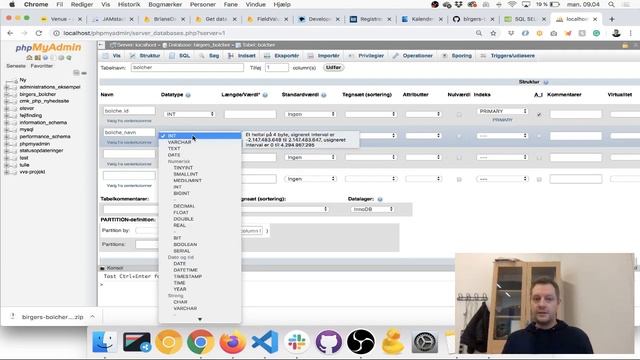Open Firefox from the Dock
Screen dimensions: 640x360
pyautogui.click(x=232, y=341)
